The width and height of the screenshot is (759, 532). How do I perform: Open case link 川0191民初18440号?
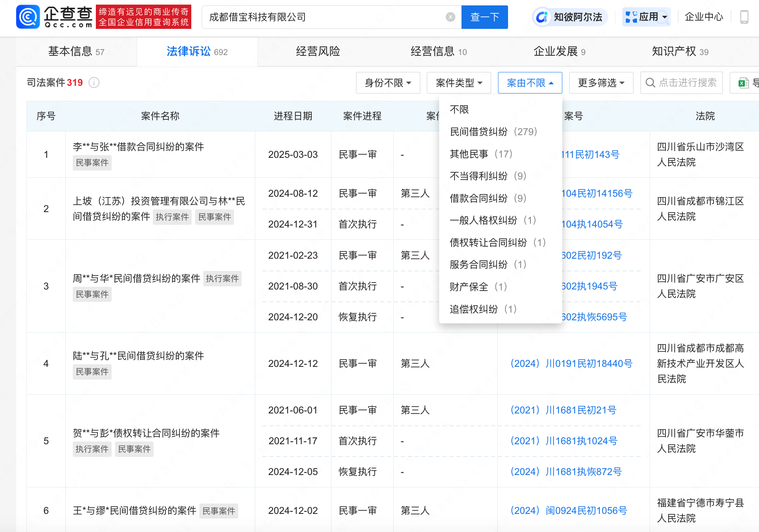pos(571,363)
